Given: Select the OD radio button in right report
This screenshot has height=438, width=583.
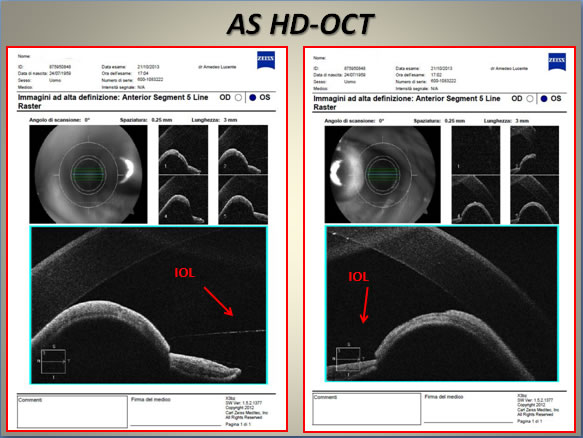Looking at the screenshot, I should pos(530,99).
